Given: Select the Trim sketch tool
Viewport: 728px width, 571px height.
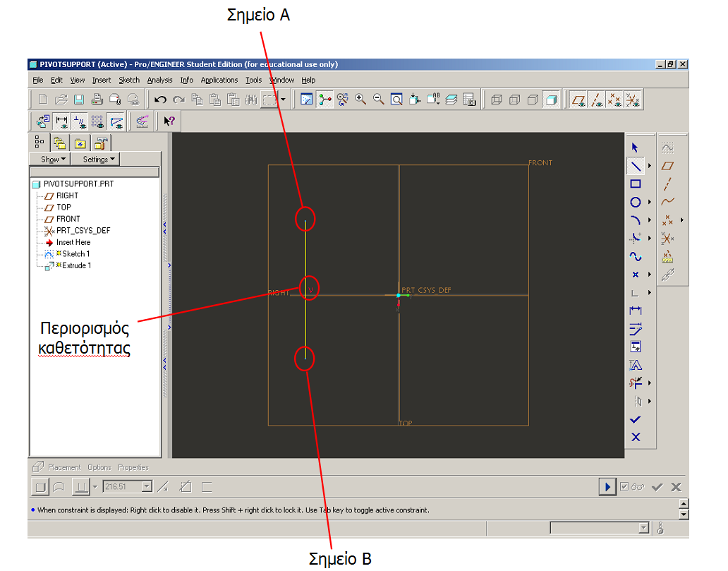Looking at the screenshot, I should (x=636, y=383).
